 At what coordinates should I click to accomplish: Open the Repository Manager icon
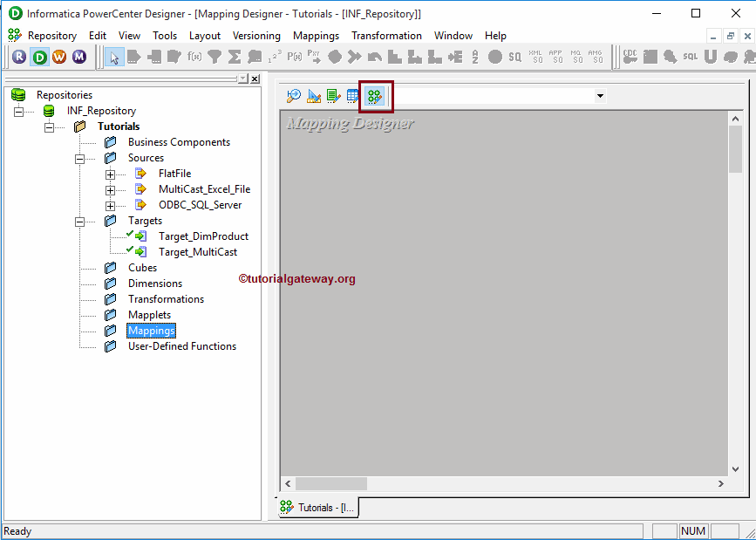19,56
